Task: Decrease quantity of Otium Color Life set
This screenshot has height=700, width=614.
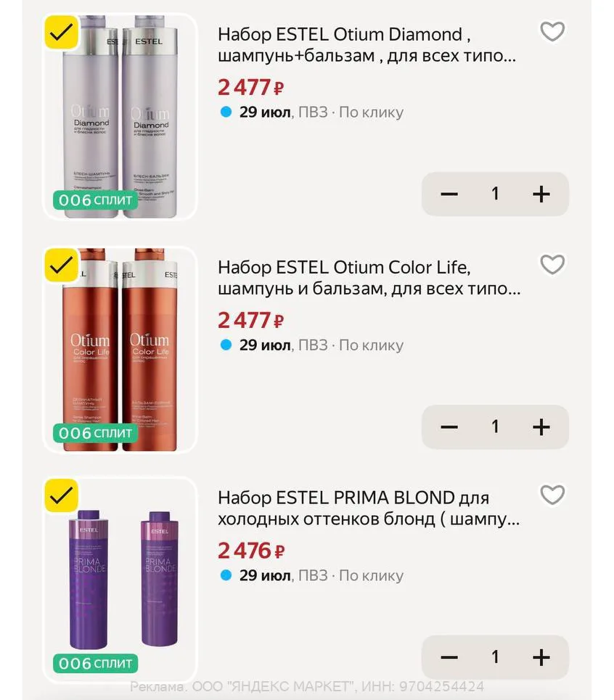Action: click(x=449, y=427)
